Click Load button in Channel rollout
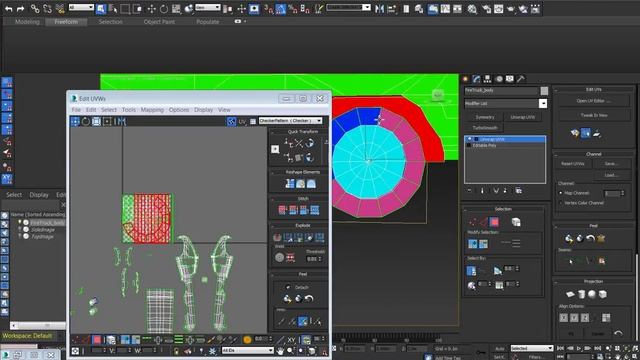The image size is (640, 360). coord(611,175)
